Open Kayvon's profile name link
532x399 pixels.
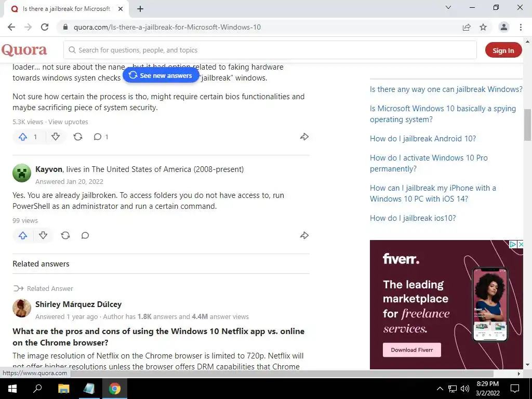click(49, 169)
